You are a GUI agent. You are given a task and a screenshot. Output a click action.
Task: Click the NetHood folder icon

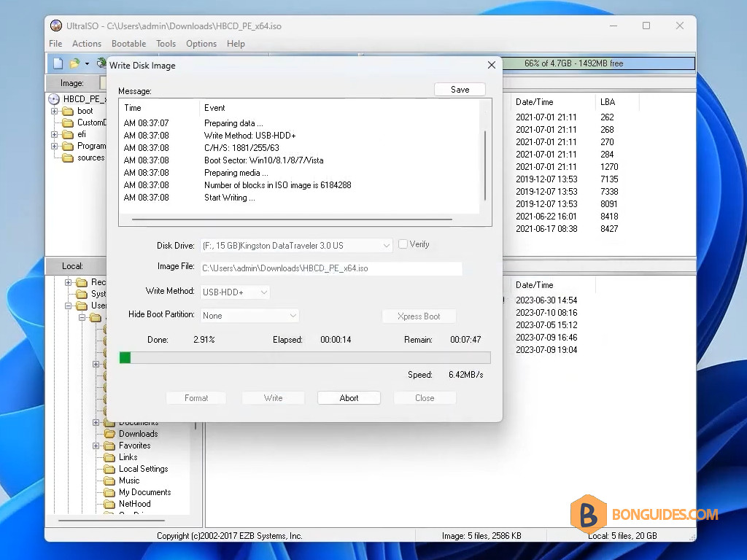110,504
